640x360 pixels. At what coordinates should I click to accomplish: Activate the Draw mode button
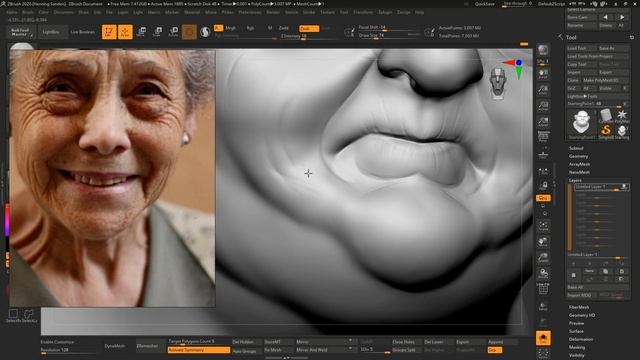125,32
